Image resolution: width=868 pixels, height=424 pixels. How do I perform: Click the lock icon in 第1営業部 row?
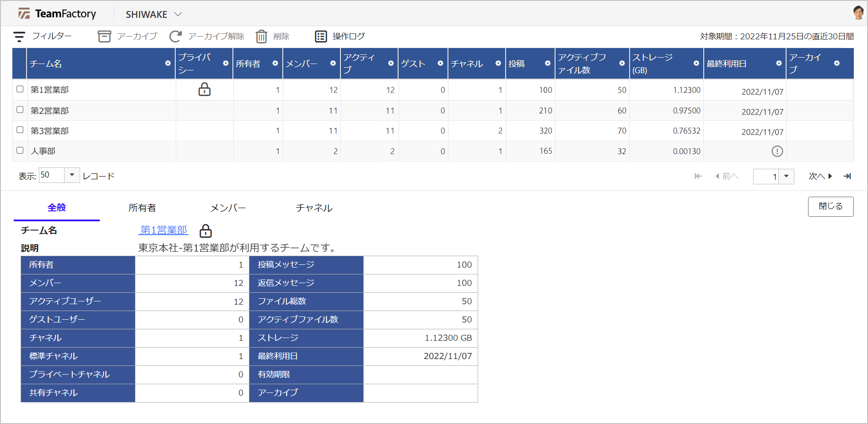point(205,89)
